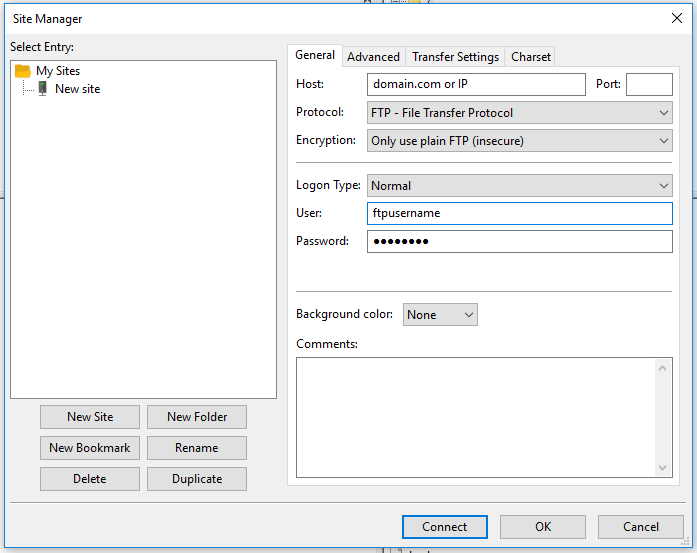Select the New site entry label
This screenshot has width=697, height=553.
pos(77,89)
